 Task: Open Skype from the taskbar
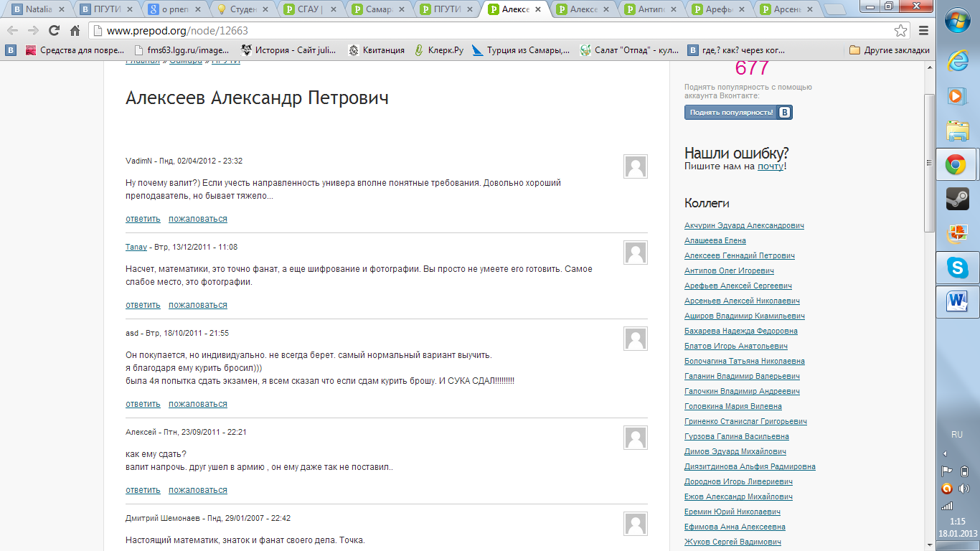click(x=958, y=268)
